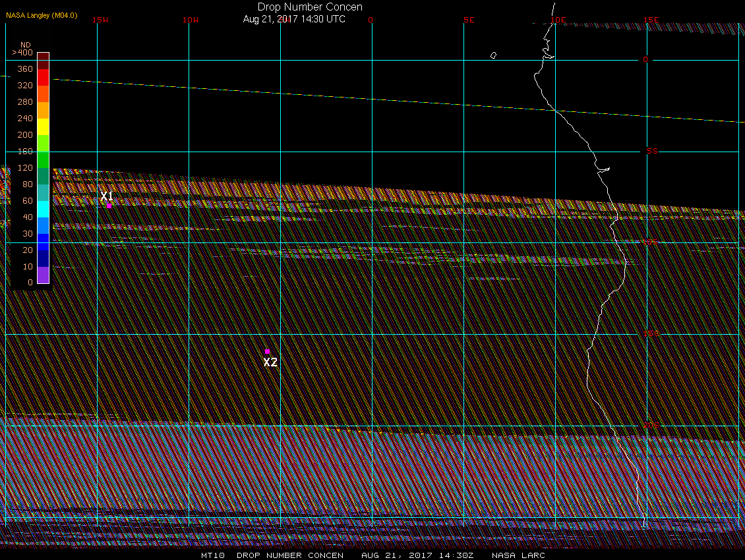Click the ND legend heading above colorbar

pos(25,45)
